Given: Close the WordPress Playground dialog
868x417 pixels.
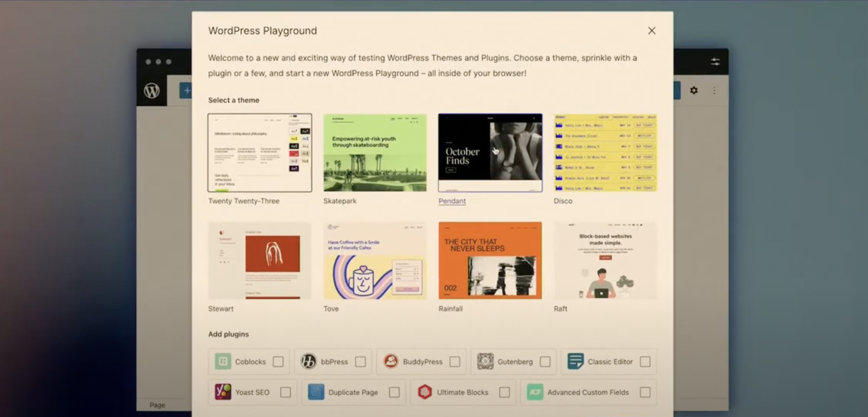Looking at the screenshot, I should click(651, 31).
